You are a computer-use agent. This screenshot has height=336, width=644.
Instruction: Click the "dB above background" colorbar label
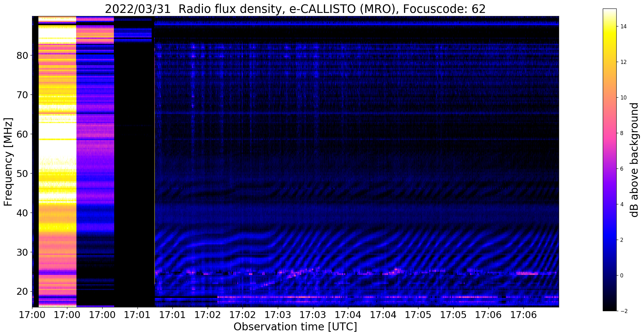tap(635, 160)
